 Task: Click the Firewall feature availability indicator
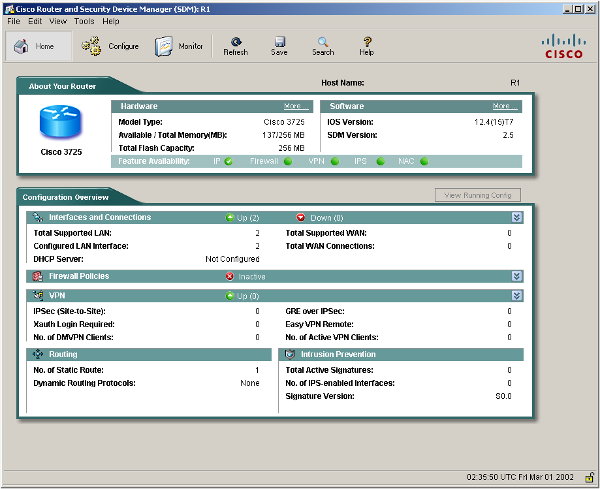[288, 161]
